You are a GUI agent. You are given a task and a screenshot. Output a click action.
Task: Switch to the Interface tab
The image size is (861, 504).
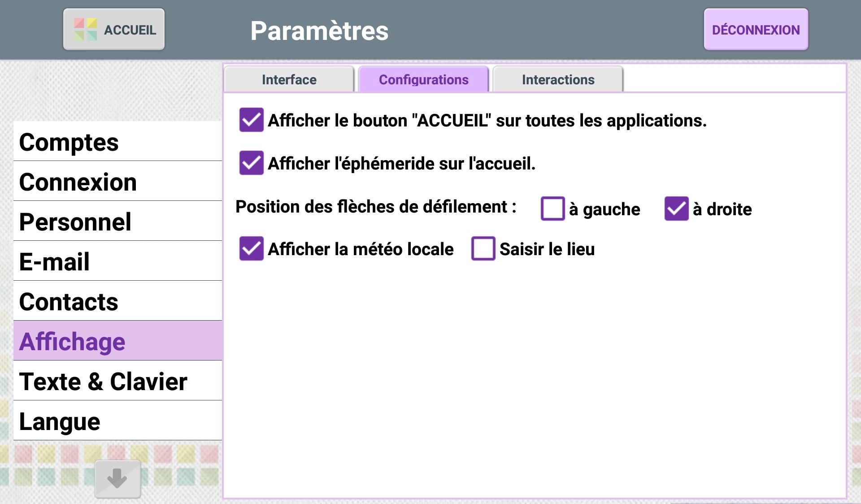tap(289, 79)
